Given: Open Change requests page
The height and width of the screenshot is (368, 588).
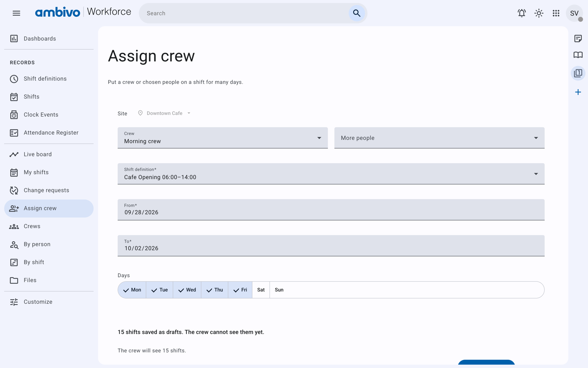Looking at the screenshot, I should pyautogui.click(x=49, y=190).
